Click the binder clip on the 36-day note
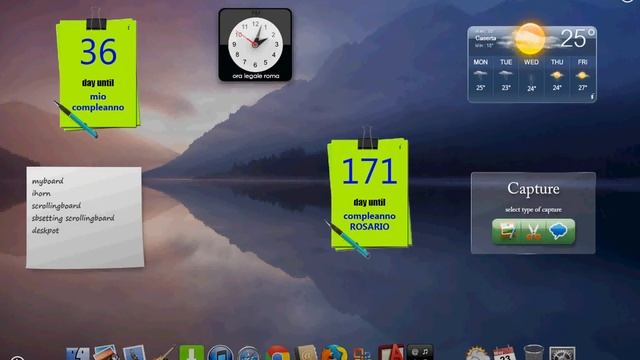 pos(96,19)
